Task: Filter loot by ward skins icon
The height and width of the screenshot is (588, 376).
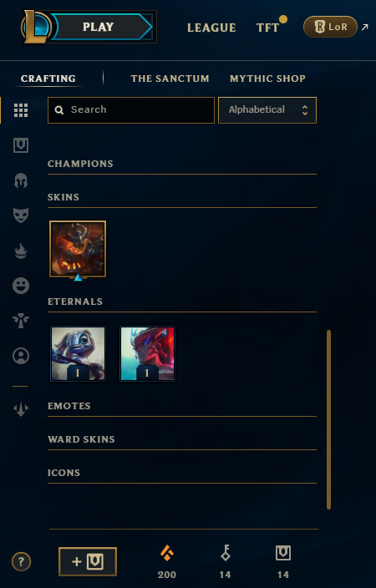Action: pos(21,321)
